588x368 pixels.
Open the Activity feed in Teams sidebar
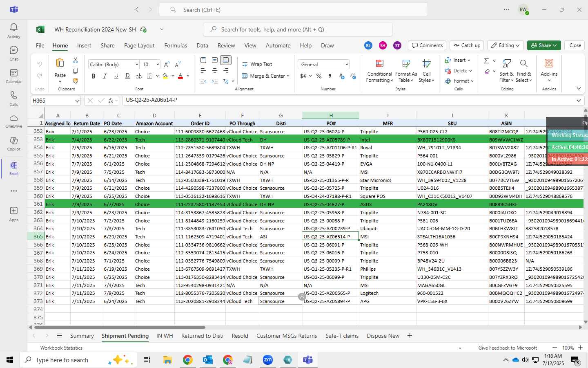[13, 31]
